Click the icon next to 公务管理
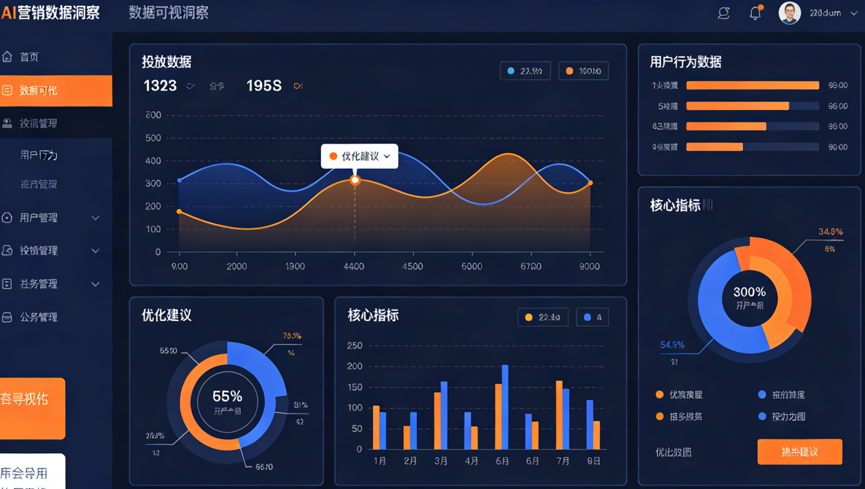Viewport: 865px width, 489px height. coord(7,317)
